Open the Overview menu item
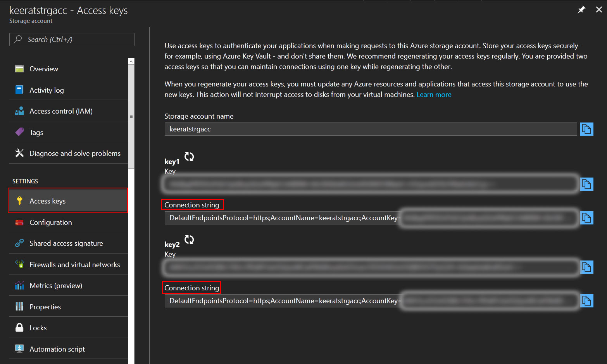 pyautogui.click(x=69, y=69)
